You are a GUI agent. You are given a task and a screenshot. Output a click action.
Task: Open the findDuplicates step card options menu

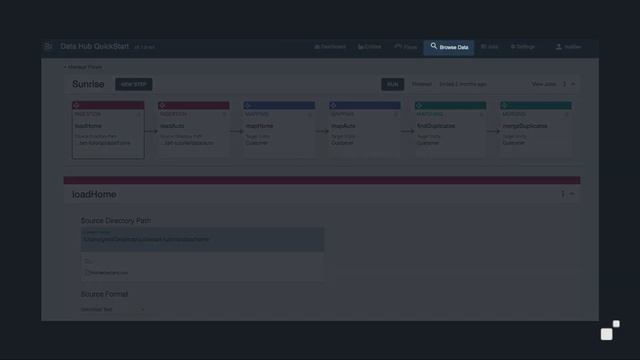point(482,114)
